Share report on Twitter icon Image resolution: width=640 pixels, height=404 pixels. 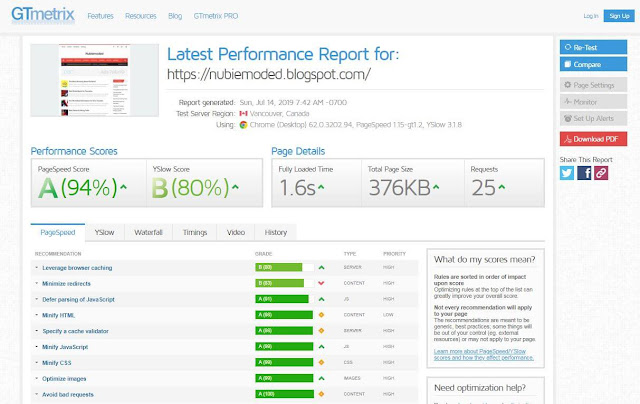tap(567, 173)
